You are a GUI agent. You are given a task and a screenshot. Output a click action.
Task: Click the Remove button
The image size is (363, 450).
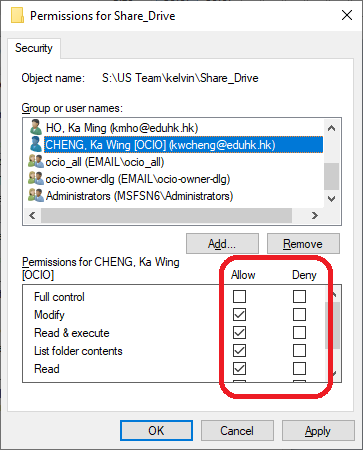tap(303, 244)
